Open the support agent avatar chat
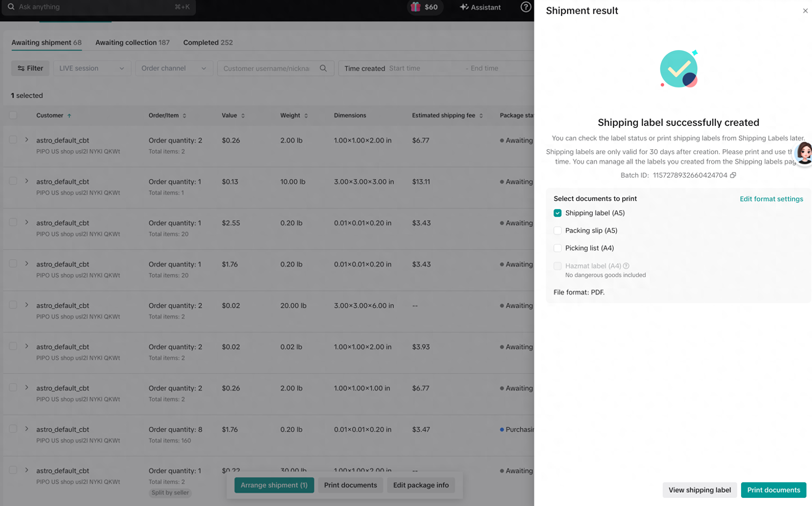Screen dimensions: 812x506 pos(804,153)
